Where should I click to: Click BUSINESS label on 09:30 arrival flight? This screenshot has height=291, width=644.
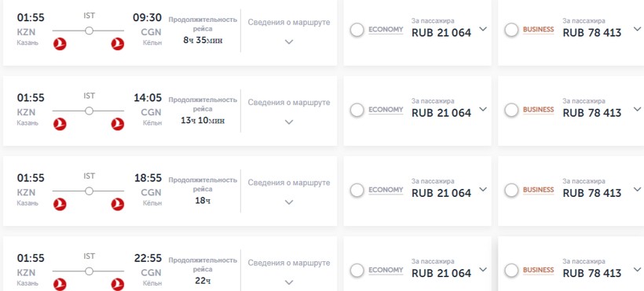(x=538, y=30)
